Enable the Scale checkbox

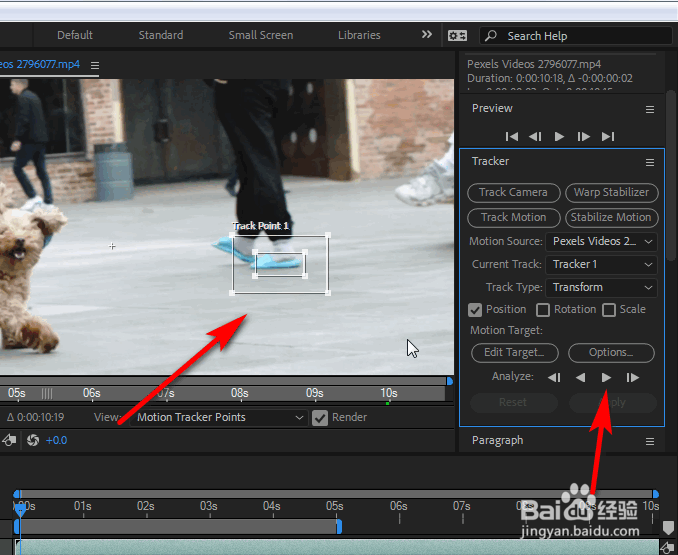coord(609,310)
